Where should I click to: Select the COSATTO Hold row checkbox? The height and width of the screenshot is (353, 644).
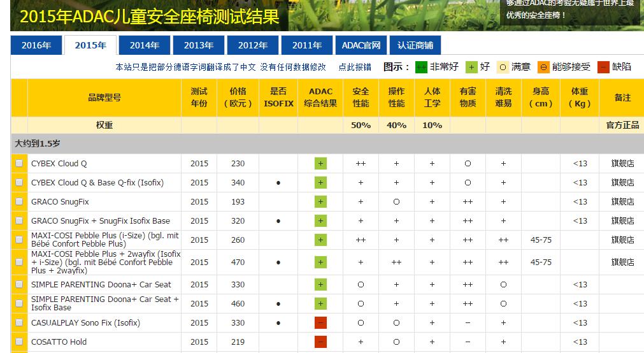click(x=19, y=342)
